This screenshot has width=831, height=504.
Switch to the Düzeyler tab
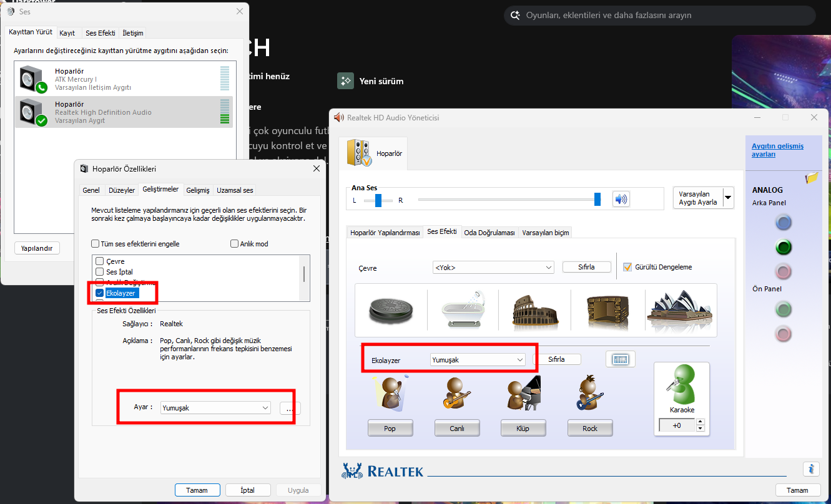pyautogui.click(x=122, y=190)
